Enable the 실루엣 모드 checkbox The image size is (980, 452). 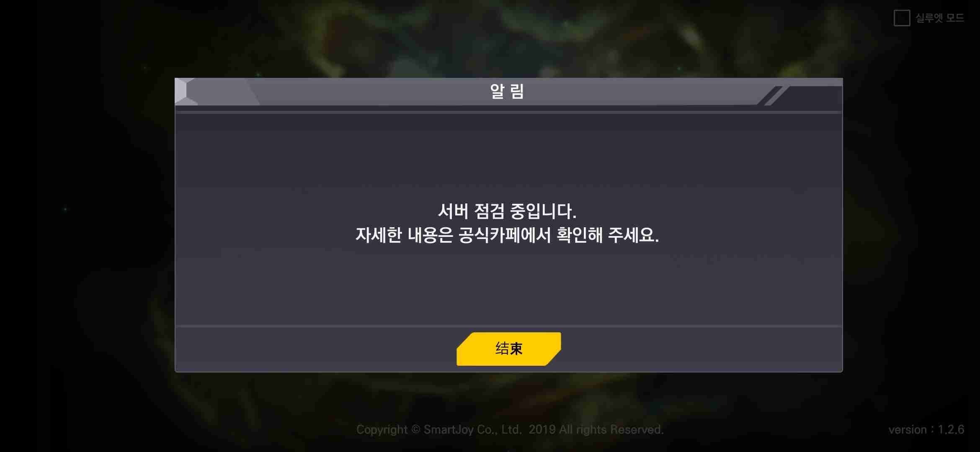902,18
